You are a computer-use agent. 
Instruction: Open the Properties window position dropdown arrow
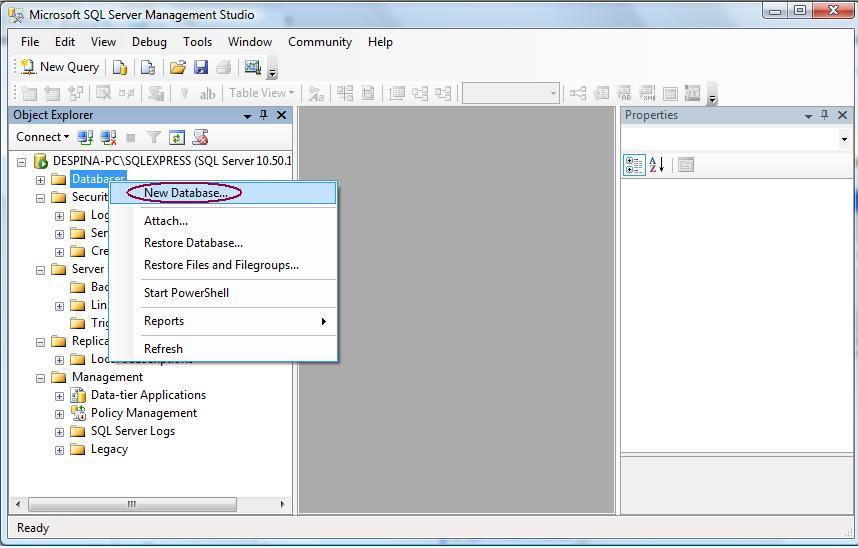coord(808,116)
